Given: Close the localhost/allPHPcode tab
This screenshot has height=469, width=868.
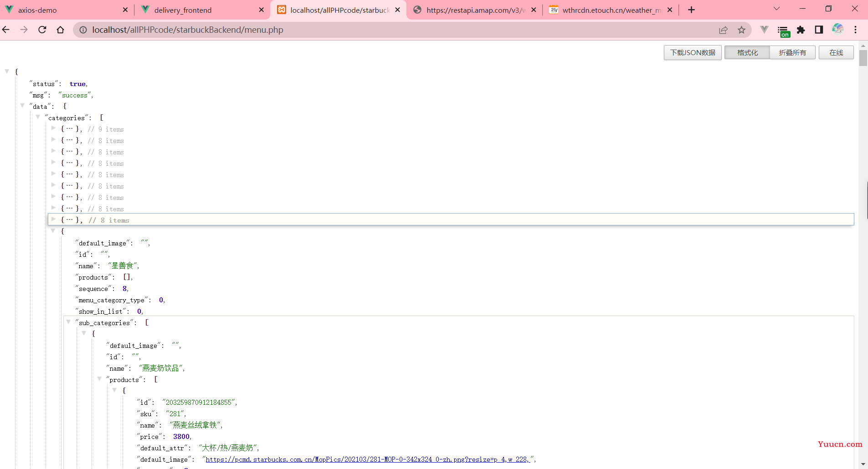Looking at the screenshot, I should click(x=397, y=10).
